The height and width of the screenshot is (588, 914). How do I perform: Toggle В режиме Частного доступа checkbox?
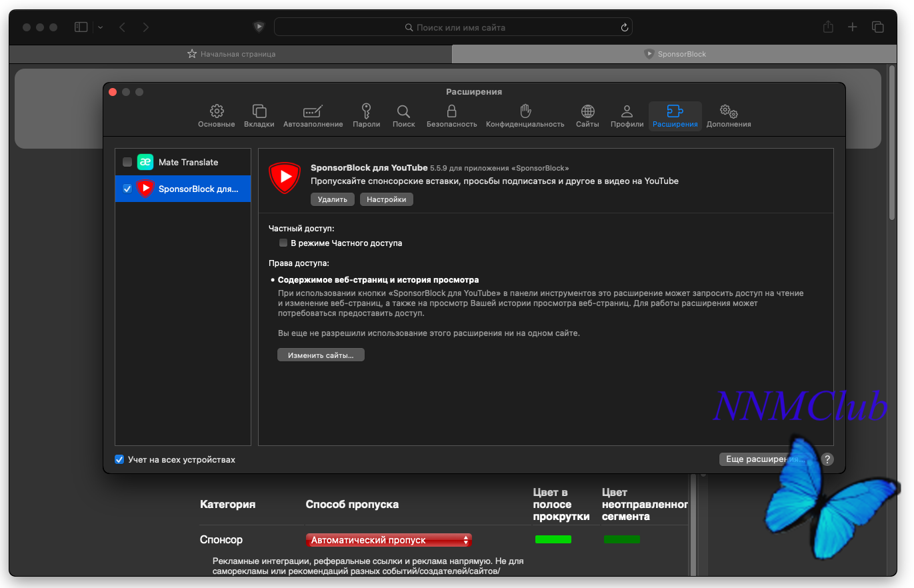point(283,243)
